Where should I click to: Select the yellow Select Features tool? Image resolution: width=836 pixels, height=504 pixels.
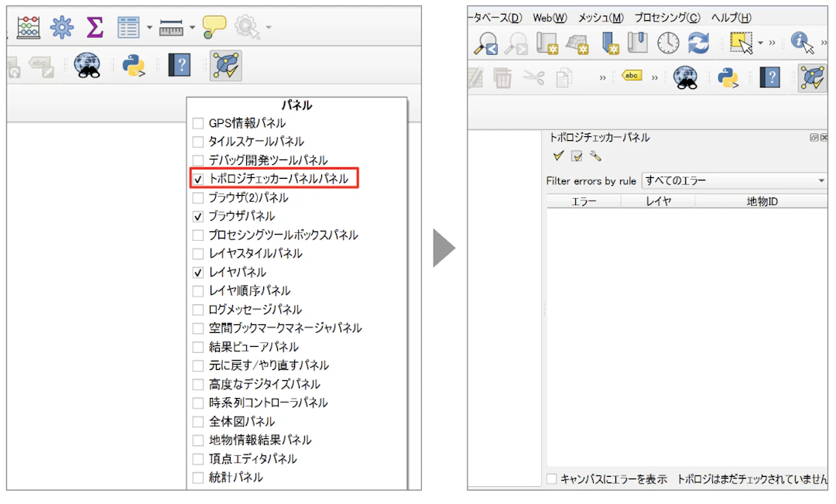point(742,43)
